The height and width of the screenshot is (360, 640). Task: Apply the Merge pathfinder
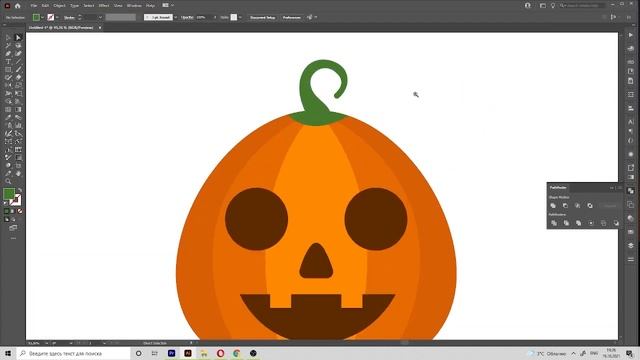578,223
